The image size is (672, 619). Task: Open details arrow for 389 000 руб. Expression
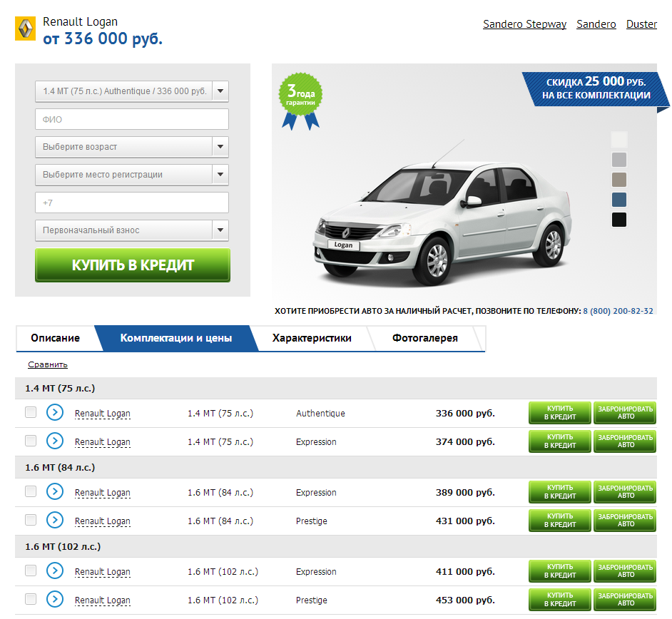click(x=55, y=491)
